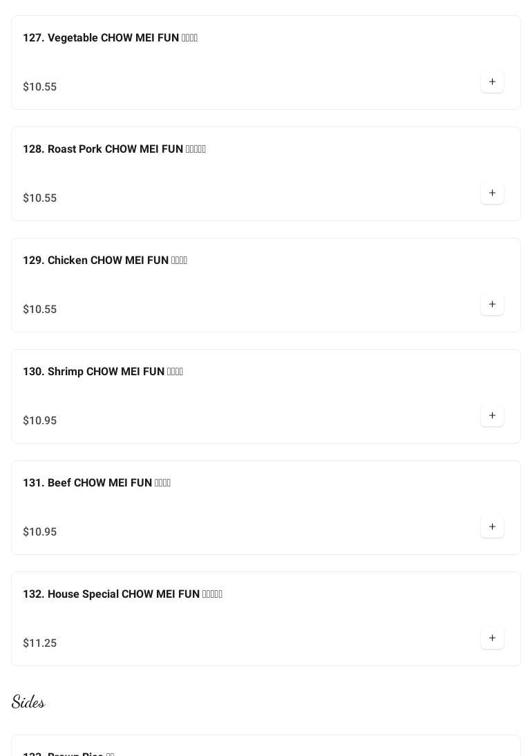
Task: Add Shrimp Chow Mei Fun to order
Action: 492,416
